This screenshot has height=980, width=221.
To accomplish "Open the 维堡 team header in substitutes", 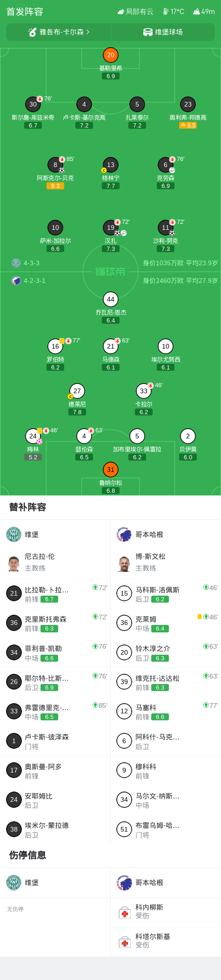I will [x=55, y=535].
